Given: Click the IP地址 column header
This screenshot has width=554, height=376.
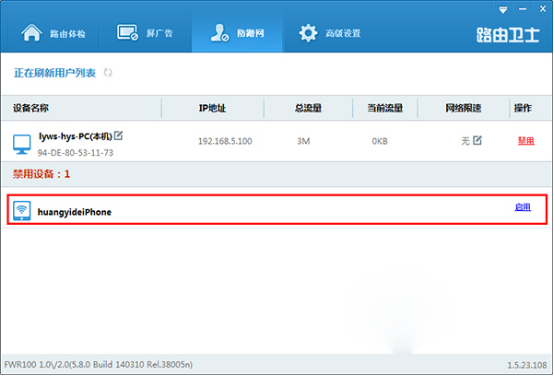Looking at the screenshot, I should pos(212,108).
